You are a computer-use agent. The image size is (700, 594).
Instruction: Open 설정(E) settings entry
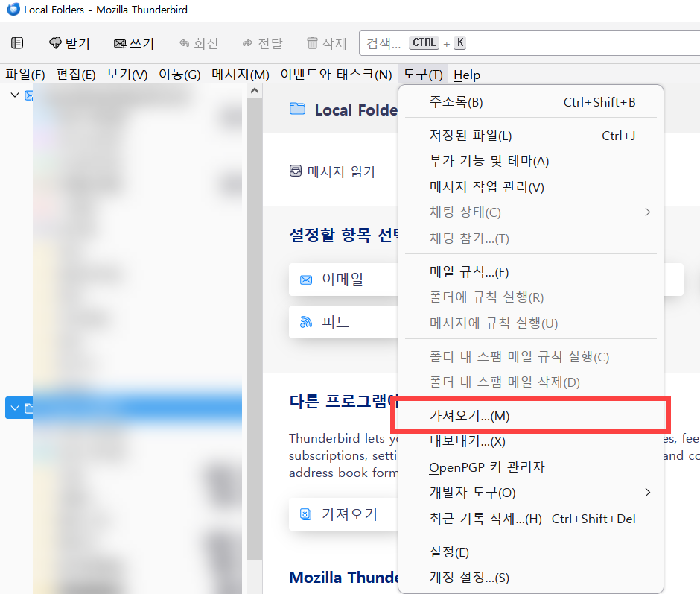(x=531, y=552)
